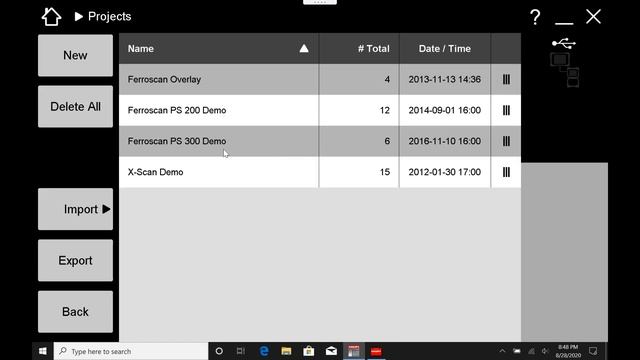Open menu icon for Ferroscan PS 200 Demo
The height and width of the screenshot is (360, 640).
[x=506, y=110]
